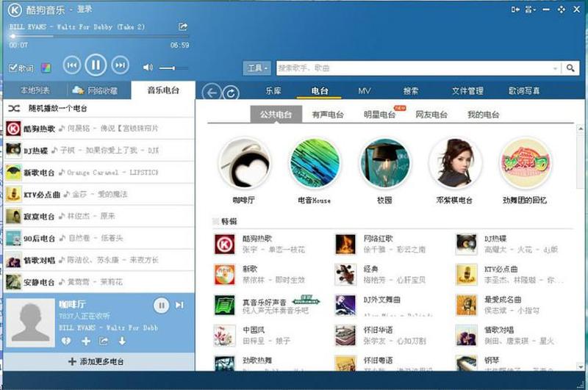Click the DJ外文舞曲 station icon
This screenshot has height=390, width=588.
click(345, 306)
